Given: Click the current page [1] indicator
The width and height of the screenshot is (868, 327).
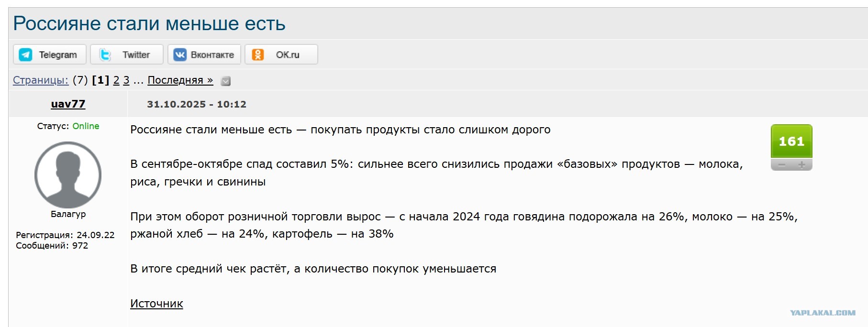Looking at the screenshot, I should [x=100, y=80].
